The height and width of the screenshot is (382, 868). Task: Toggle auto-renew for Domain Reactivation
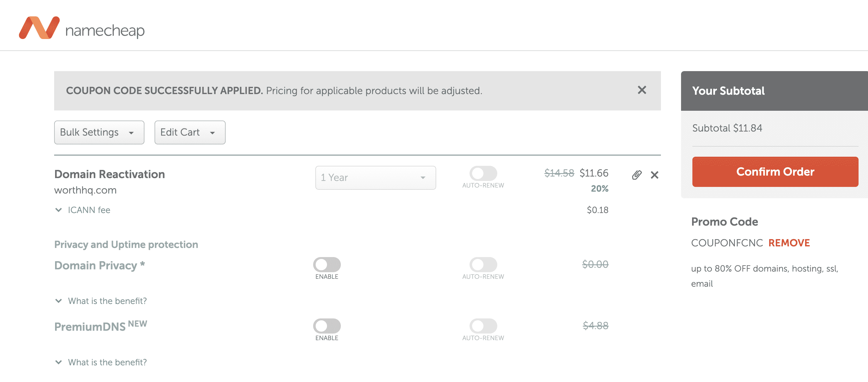coord(483,173)
